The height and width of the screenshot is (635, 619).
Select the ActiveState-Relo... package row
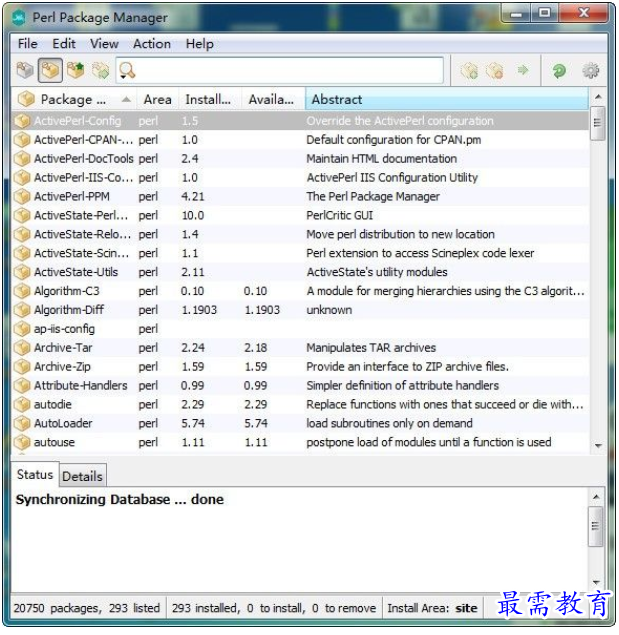tap(300, 234)
